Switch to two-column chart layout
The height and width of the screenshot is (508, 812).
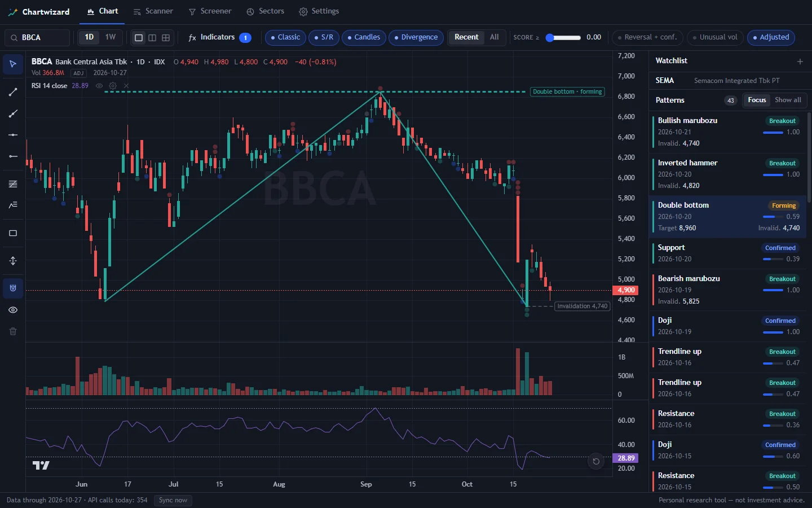152,37
